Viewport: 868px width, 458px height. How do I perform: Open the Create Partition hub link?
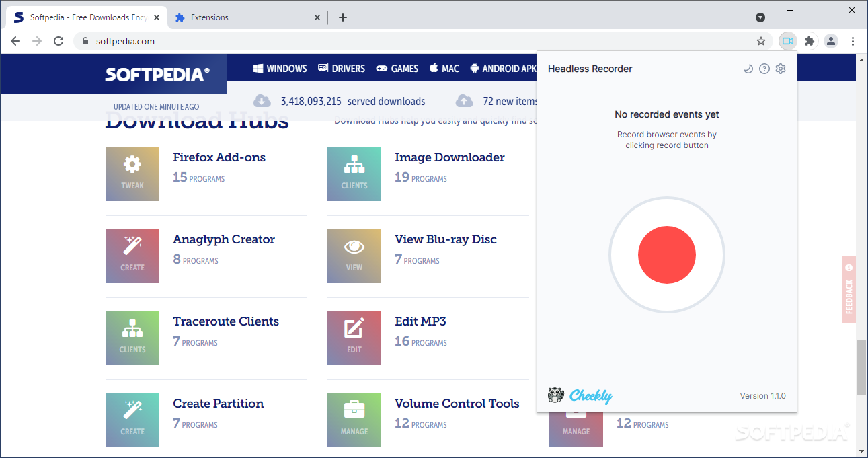(x=219, y=404)
